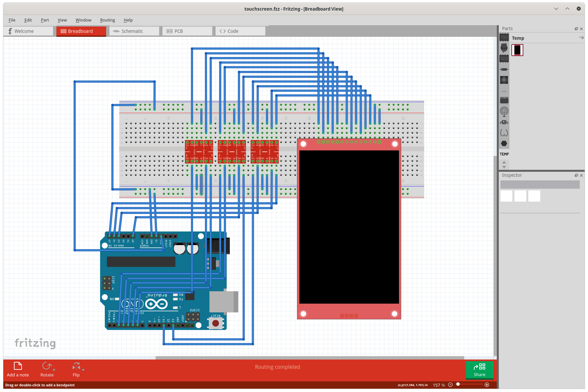This screenshot has width=588, height=392.
Task: Open the pushbutton parts bin
Action: 504,80
